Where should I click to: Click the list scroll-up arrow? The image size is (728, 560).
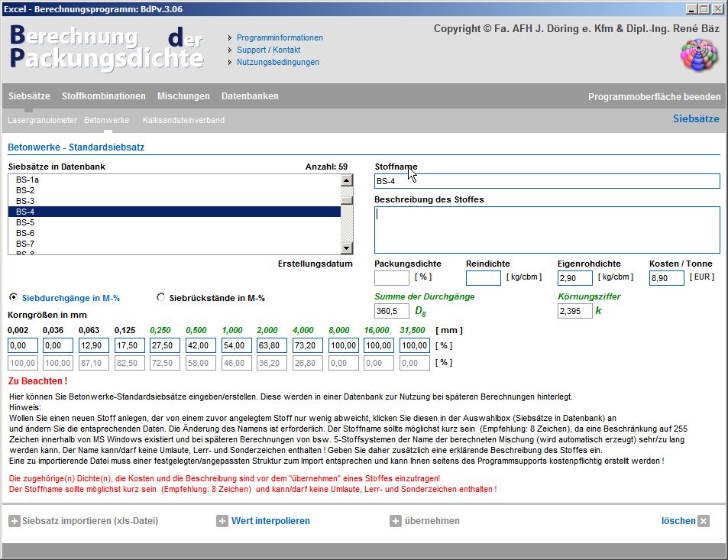point(347,180)
